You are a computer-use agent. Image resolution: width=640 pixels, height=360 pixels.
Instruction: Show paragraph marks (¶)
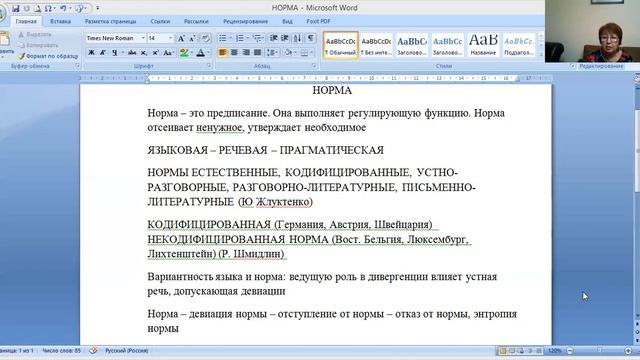click(311, 38)
